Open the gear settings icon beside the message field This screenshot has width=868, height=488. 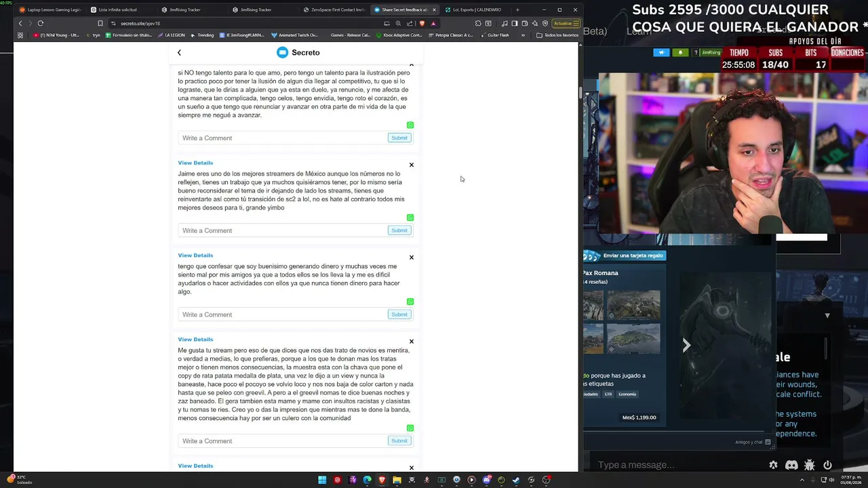(773, 465)
